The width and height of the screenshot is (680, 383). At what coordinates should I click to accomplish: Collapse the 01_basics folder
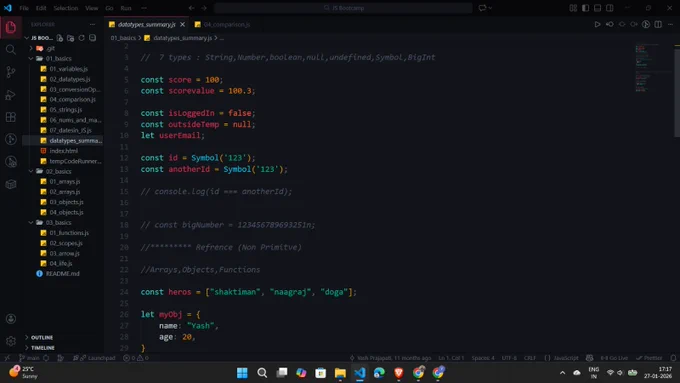click(x=59, y=59)
